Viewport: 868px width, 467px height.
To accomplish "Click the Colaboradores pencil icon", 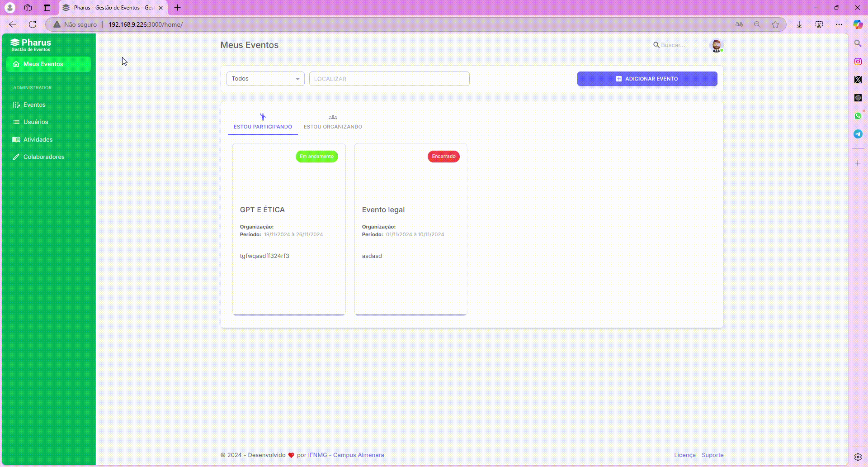I will [16, 157].
